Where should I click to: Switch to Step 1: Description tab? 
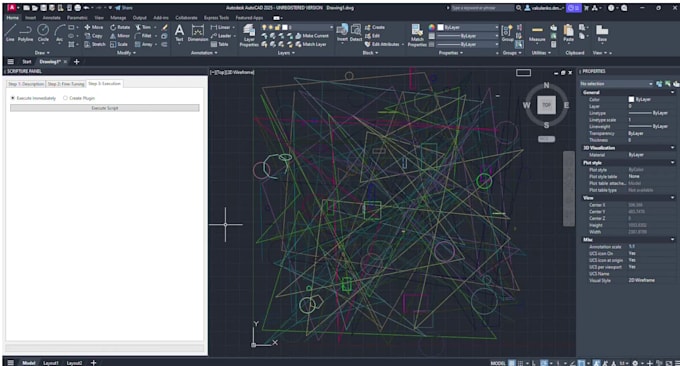click(x=26, y=84)
